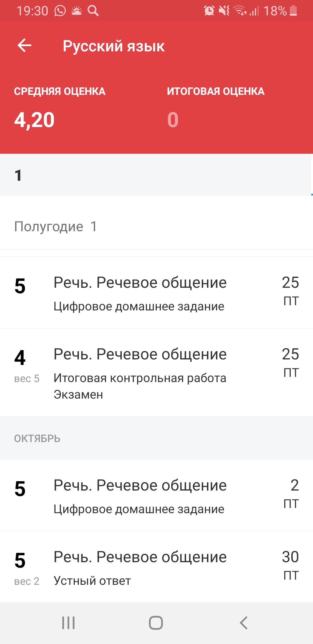Open the 25 ПТ Цифровое домашнее задание entry
Image resolution: width=313 pixels, height=644 pixels.
(156, 293)
